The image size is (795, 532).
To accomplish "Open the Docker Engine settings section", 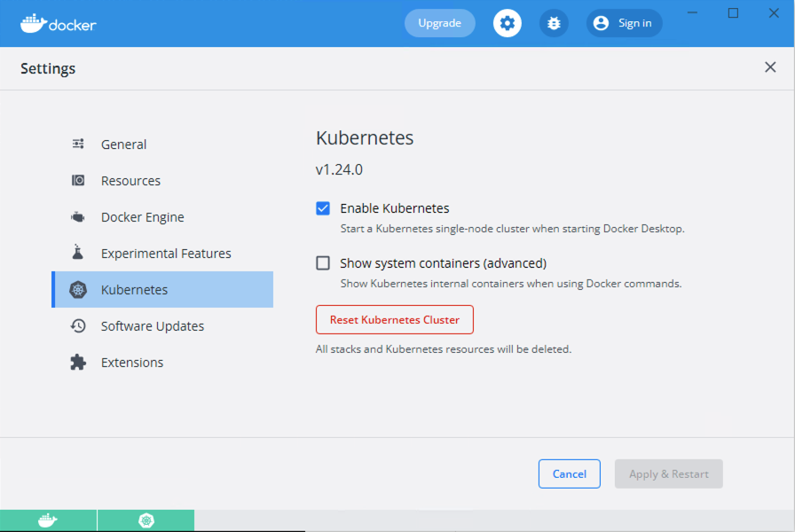I will click(x=142, y=217).
